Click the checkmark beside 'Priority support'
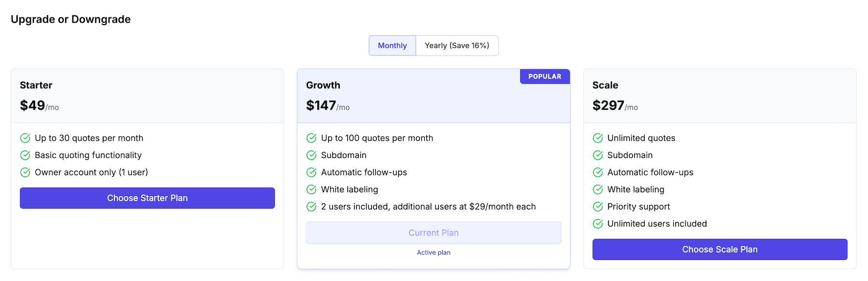 [x=597, y=207]
